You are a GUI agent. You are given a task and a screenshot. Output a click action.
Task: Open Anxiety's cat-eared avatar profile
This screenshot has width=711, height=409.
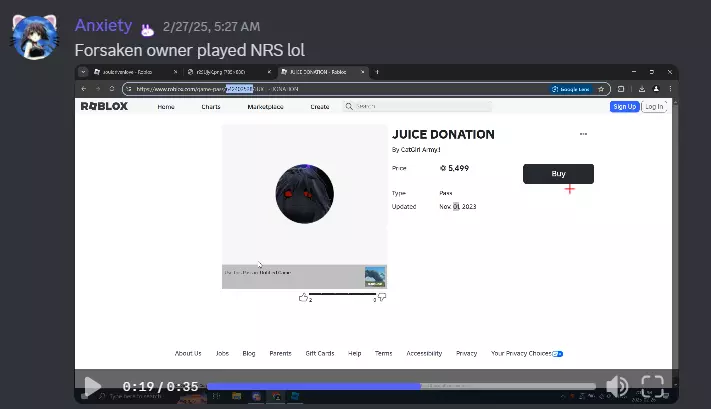pos(35,37)
